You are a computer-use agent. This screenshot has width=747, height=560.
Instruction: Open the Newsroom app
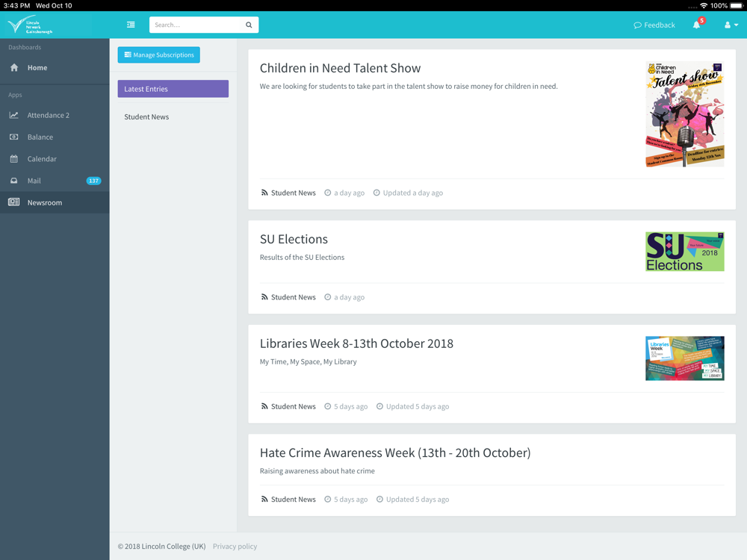click(55, 202)
